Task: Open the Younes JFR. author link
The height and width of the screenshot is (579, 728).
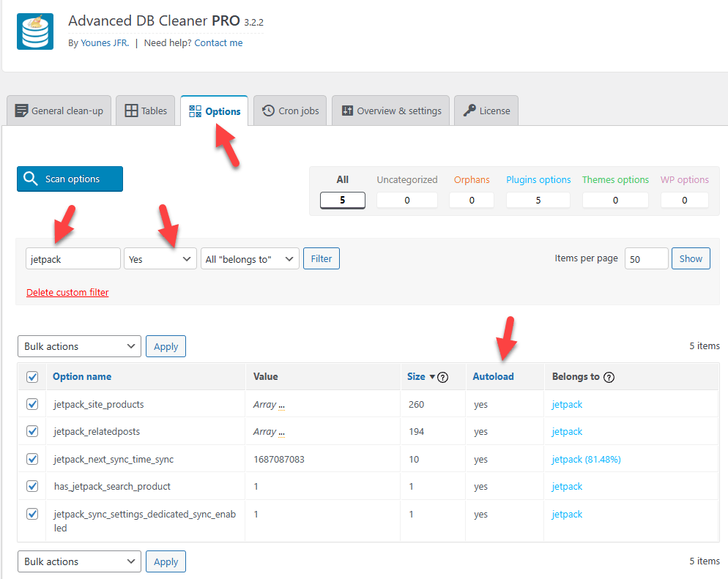Action: point(105,43)
